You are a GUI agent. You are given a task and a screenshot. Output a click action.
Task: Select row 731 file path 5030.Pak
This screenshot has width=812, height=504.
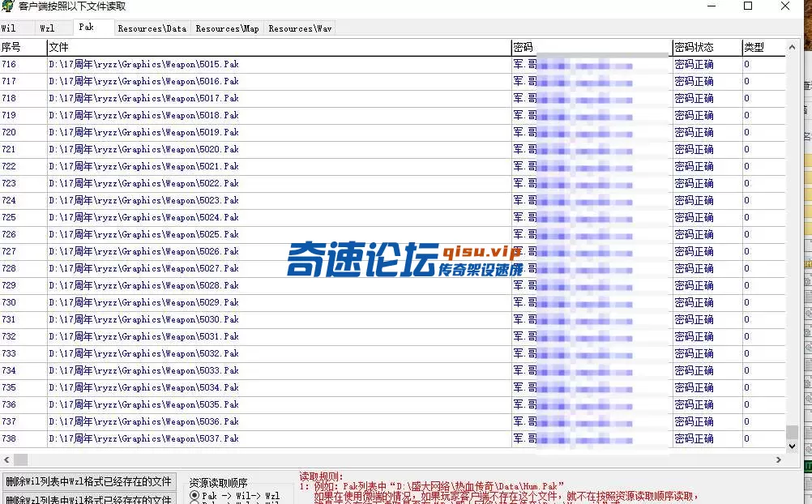tap(144, 319)
